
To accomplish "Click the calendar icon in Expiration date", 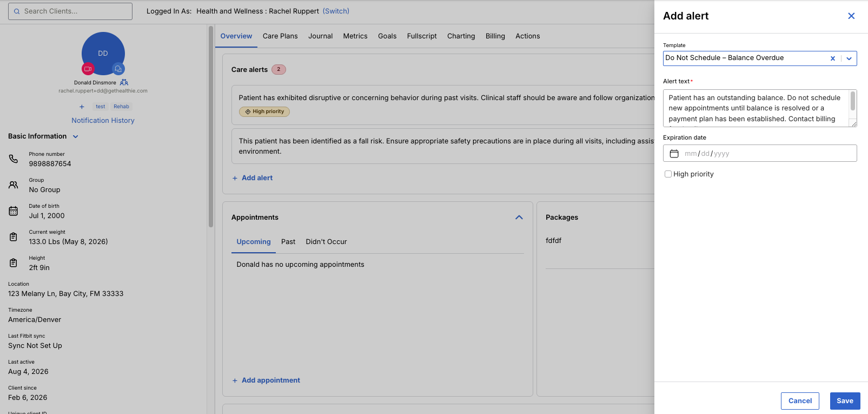I will point(674,154).
